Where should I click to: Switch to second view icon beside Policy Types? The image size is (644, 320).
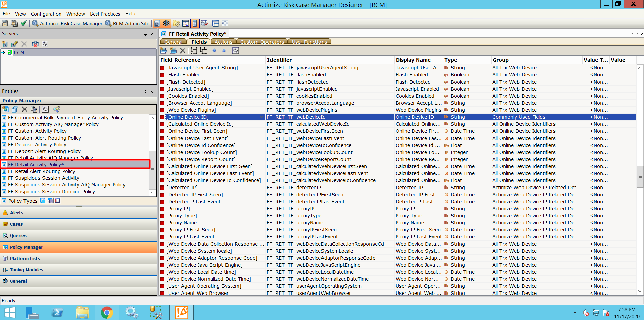tap(50, 201)
